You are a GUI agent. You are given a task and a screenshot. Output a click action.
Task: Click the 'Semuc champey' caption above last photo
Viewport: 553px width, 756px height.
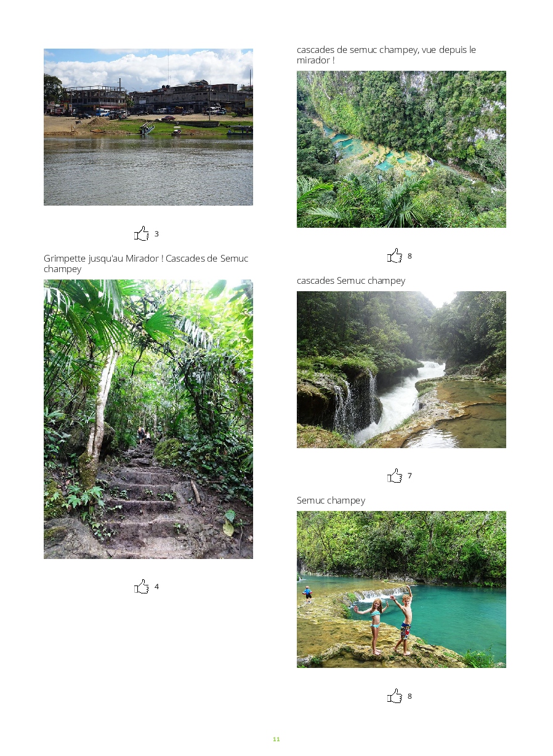(331, 501)
